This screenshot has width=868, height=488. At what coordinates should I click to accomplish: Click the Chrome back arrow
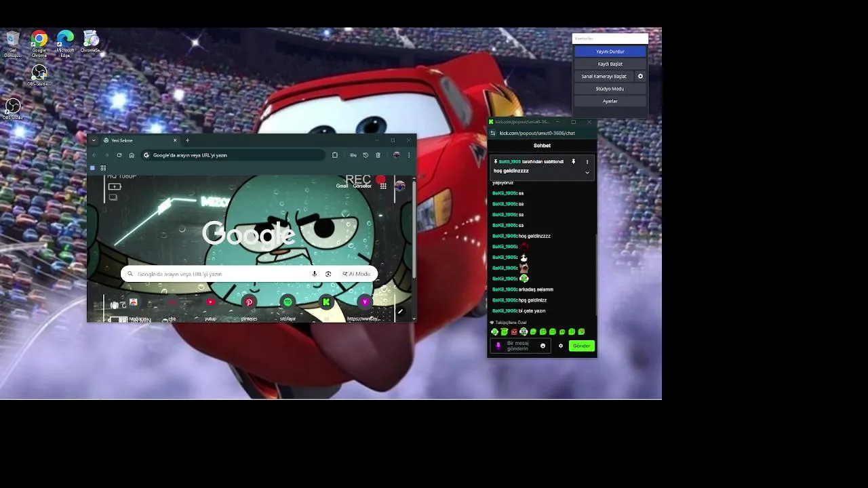pyautogui.click(x=94, y=155)
